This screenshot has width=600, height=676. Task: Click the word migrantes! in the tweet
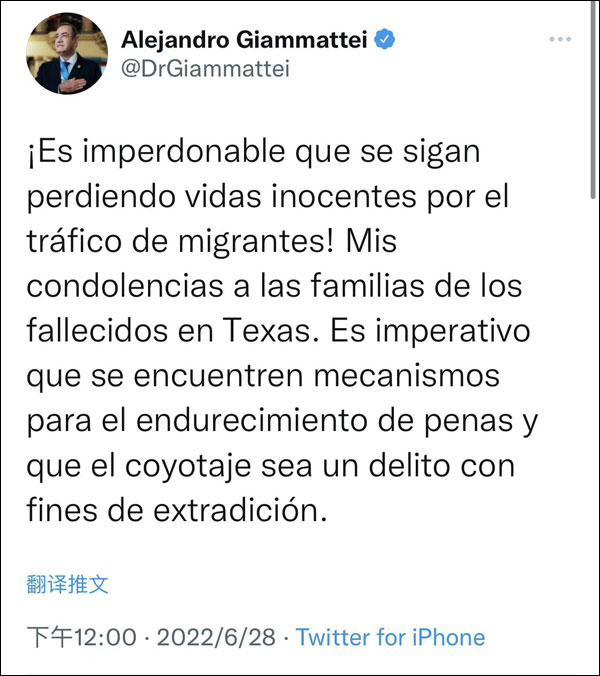pos(256,242)
